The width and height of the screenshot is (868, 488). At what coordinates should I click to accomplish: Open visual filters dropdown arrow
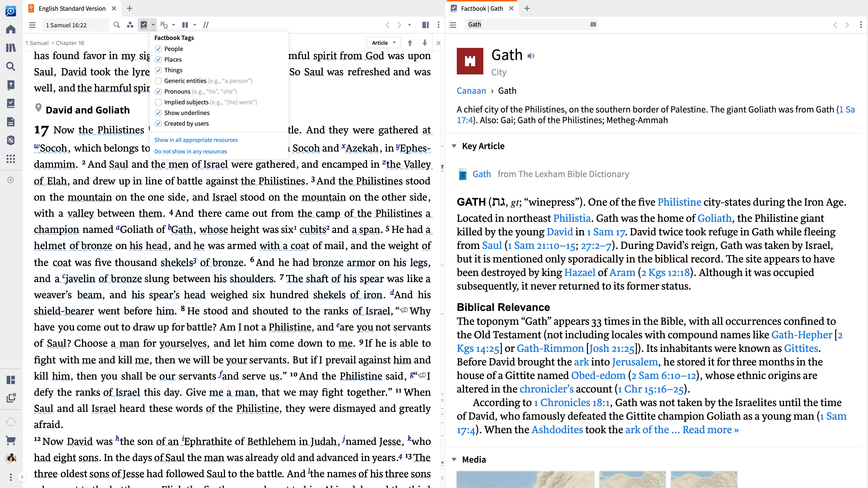pyautogui.click(x=174, y=25)
